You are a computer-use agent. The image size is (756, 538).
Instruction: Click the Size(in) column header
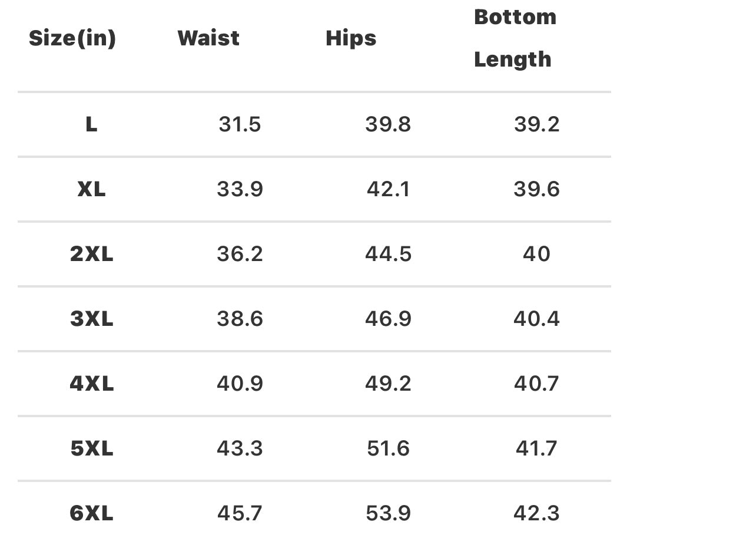coord(72,39)
